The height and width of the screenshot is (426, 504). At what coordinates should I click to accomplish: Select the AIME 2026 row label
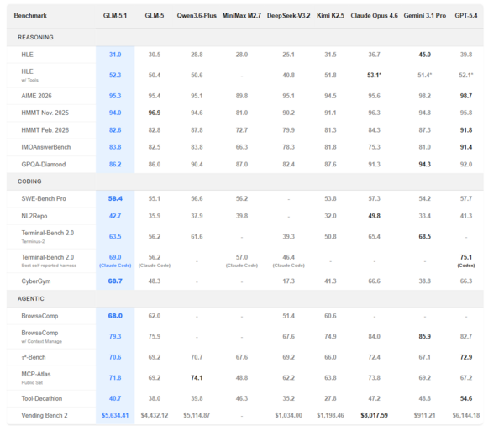coord(36,96)
